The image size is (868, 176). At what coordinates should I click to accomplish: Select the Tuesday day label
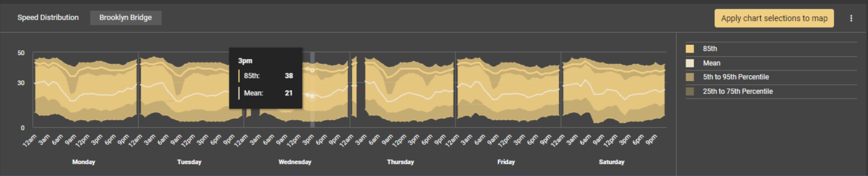(x=189, y=162)
